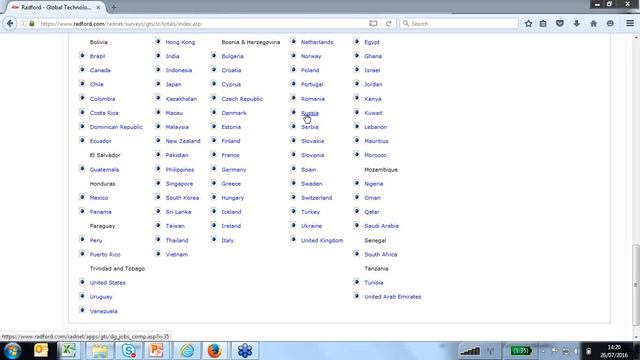
Task: Go to the Firefox home icon
Action: (593, 24)
